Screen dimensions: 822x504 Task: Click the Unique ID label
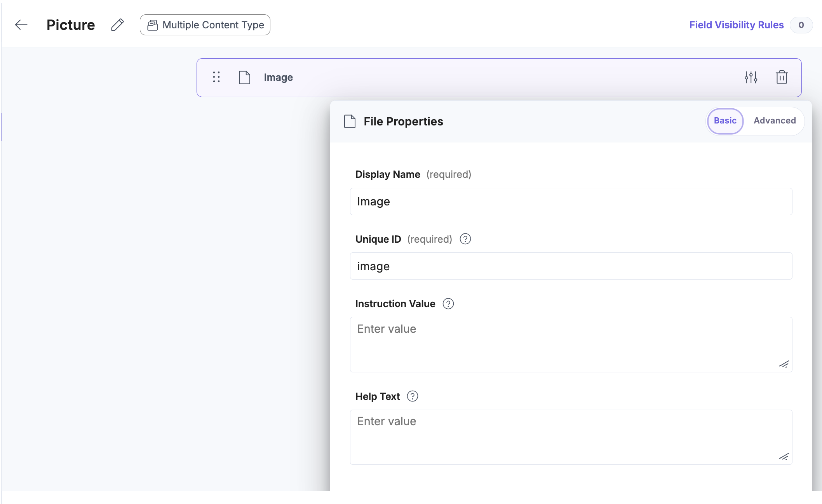tap(378, 239)
